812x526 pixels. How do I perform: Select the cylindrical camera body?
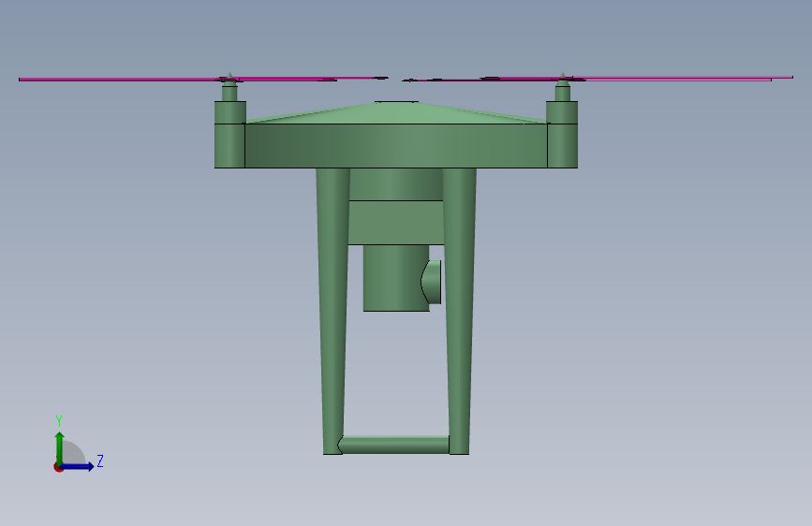tap(396, 278)
